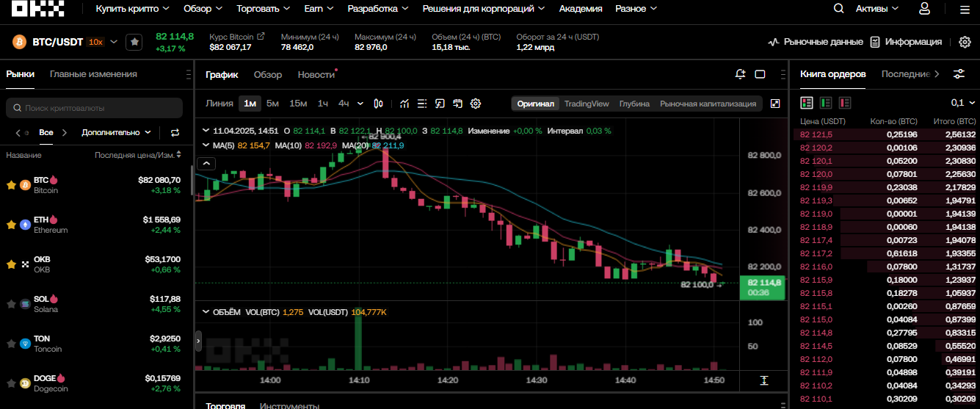Select the TradingView chart mode
Screen dimensions: 980x409
click(587, 104)
